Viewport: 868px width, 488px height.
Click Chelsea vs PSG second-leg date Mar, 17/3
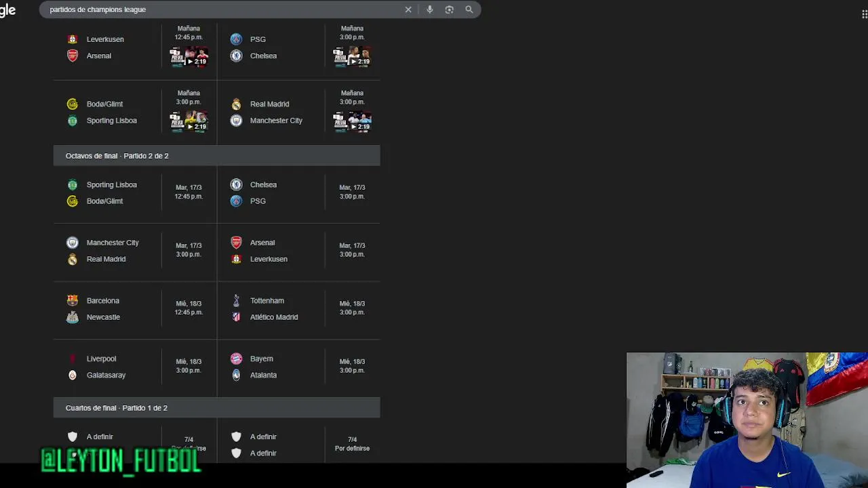pos(352,192)
